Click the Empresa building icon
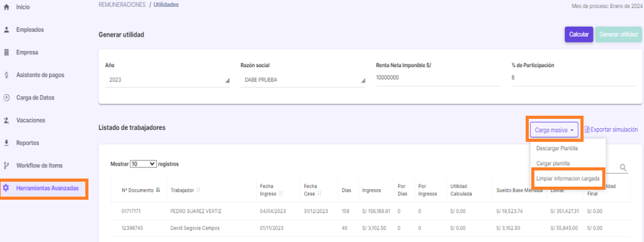Viewport: 644px width, 242px height. pos(6,52)
